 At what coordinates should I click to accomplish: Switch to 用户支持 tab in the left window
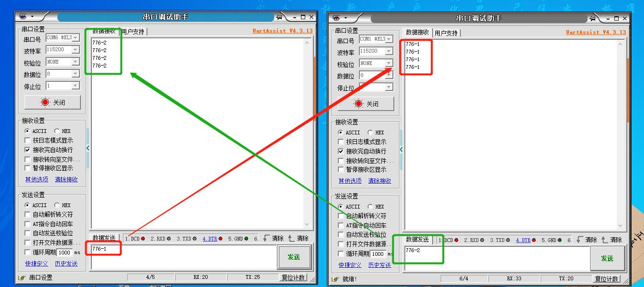pos(133,32)
